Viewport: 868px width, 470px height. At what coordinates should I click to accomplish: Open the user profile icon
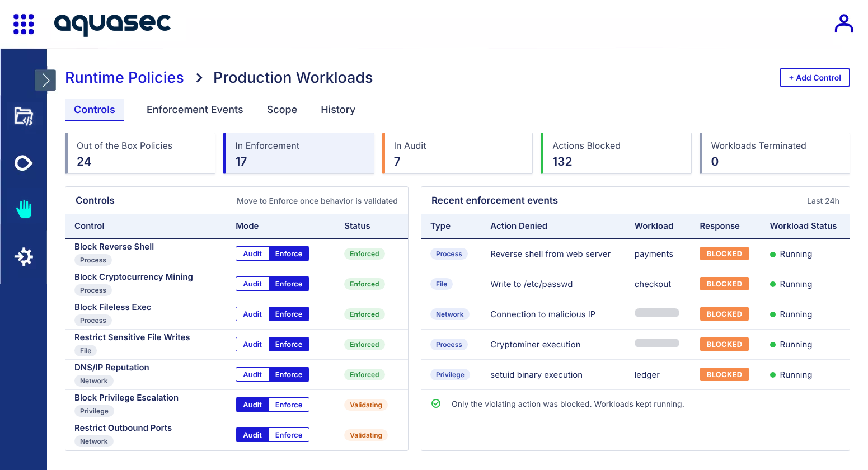pyautogui.click(x=843, y=23)
